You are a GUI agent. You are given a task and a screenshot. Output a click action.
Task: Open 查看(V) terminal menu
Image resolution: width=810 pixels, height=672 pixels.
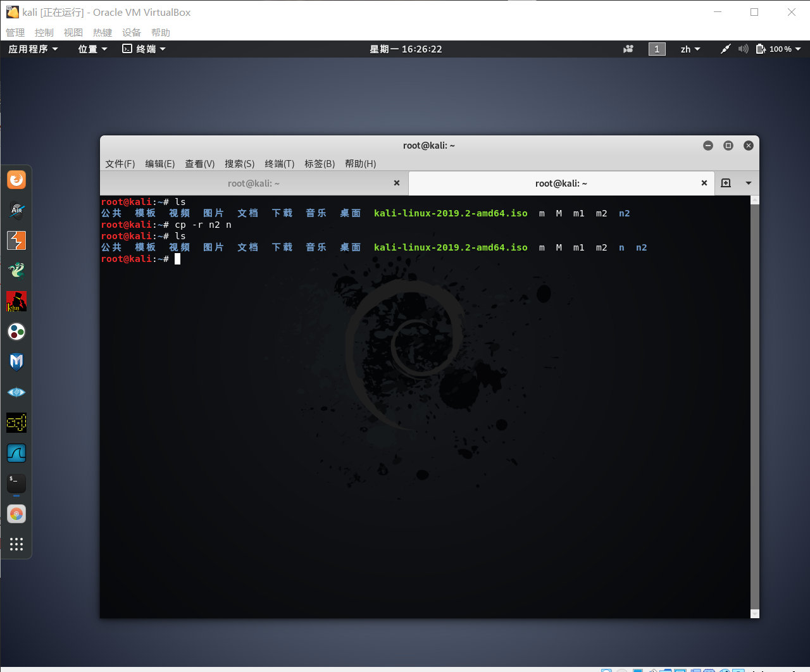click(x=200, y=163)
